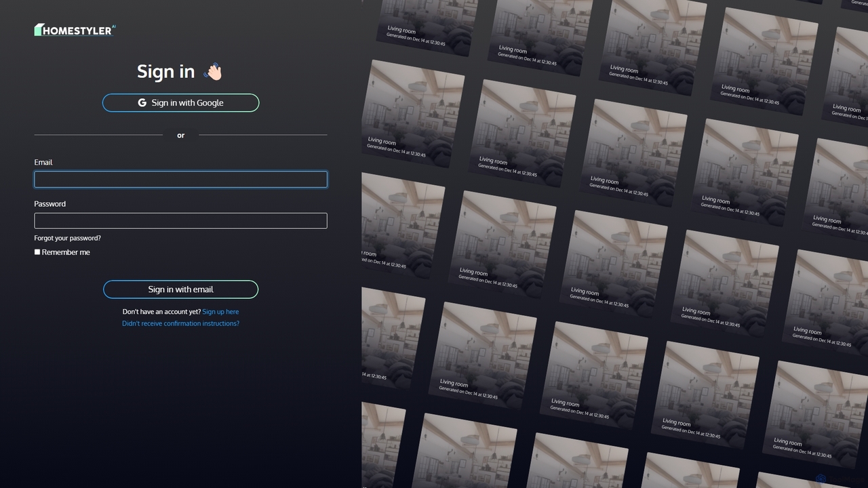Click the Homestyler AI logo

[x=75, y=30]
